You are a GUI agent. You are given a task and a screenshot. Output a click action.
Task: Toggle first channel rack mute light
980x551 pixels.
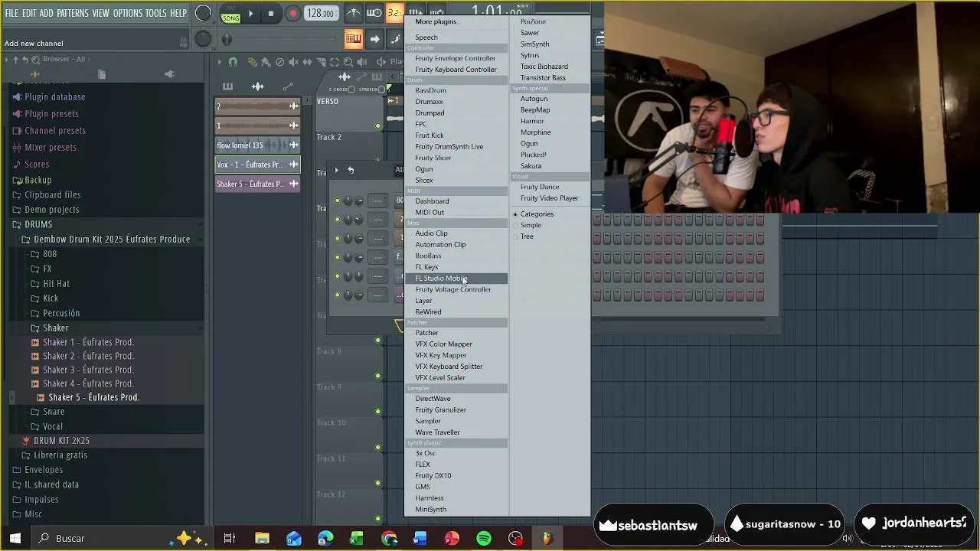pyautogui.click(x=337, y=201)
